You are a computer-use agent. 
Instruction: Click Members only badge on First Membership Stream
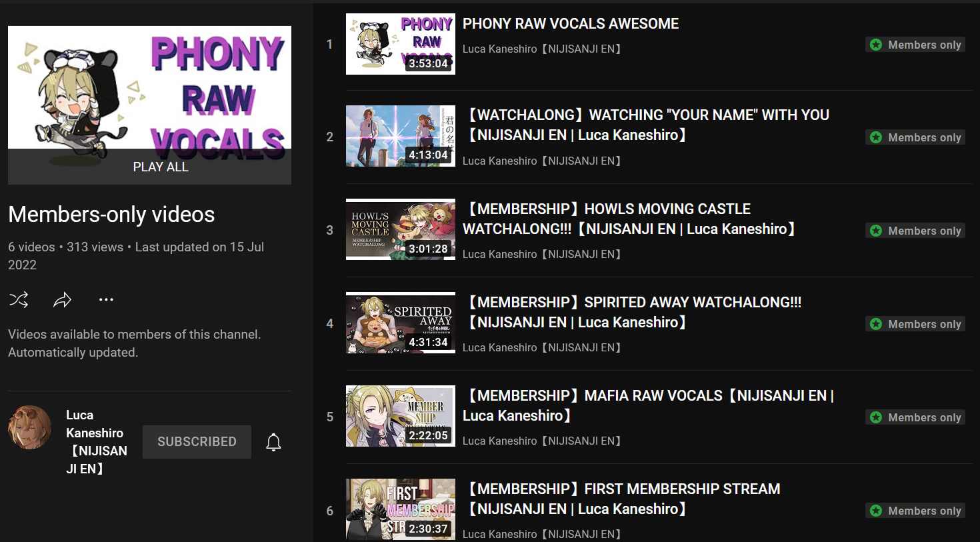(915, 511)
